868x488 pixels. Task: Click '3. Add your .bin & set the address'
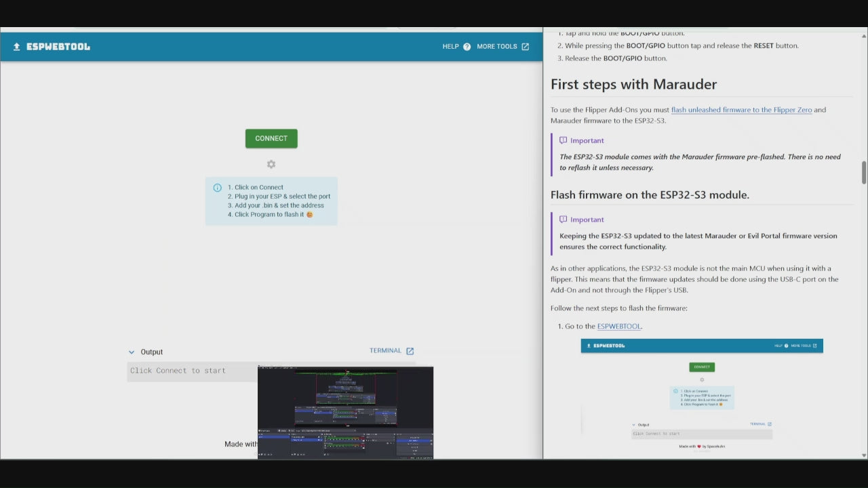click(276, 205)
